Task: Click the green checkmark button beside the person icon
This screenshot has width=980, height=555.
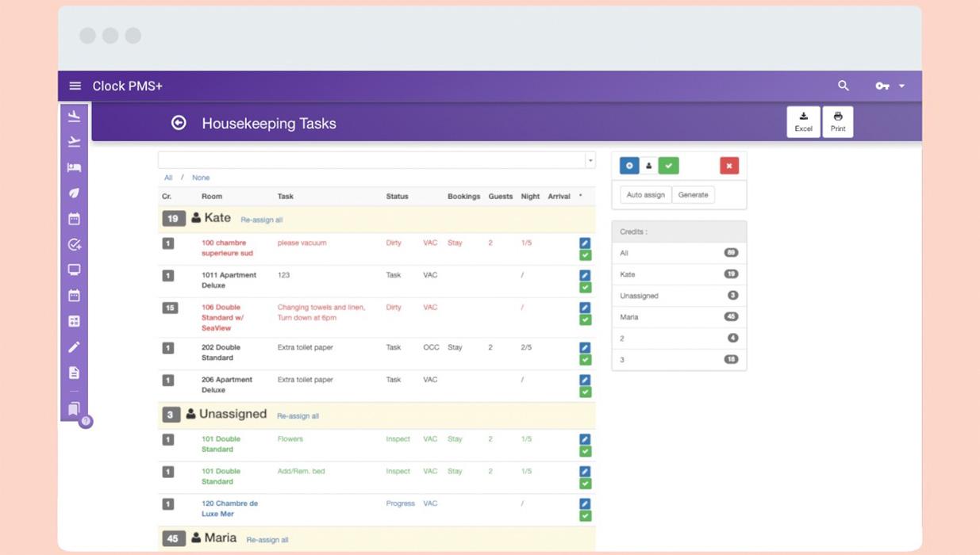Action: tap(668, 166)
